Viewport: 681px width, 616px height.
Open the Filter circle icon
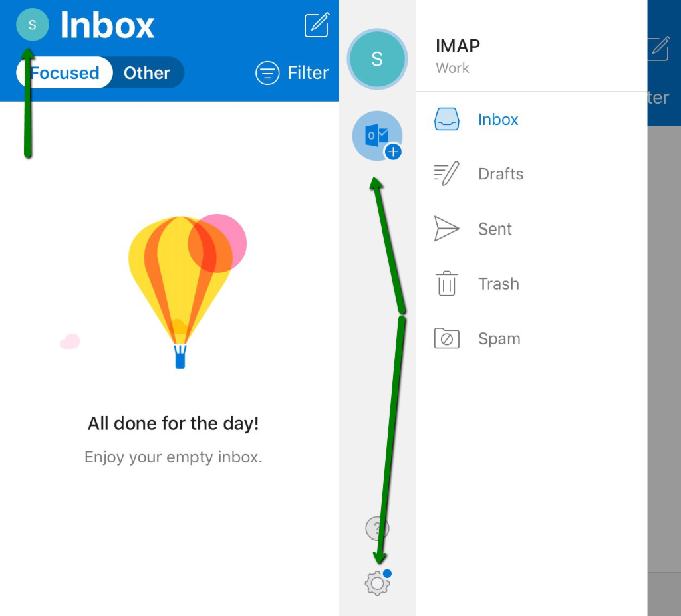[267, 73]
